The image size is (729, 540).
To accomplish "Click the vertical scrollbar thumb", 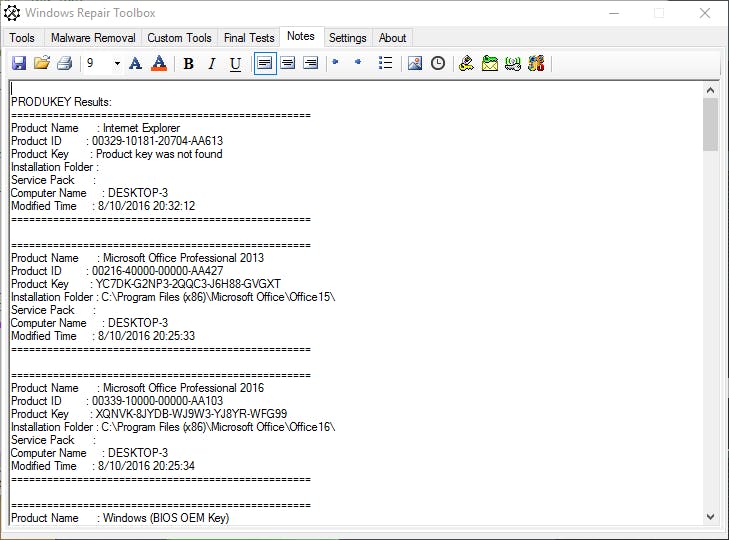I will tap(710, 125).
